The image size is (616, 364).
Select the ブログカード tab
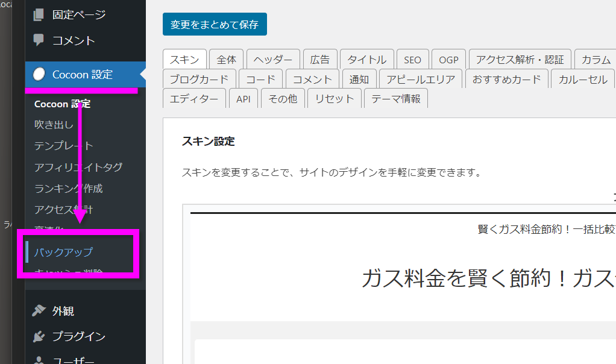tap(199, 79)
